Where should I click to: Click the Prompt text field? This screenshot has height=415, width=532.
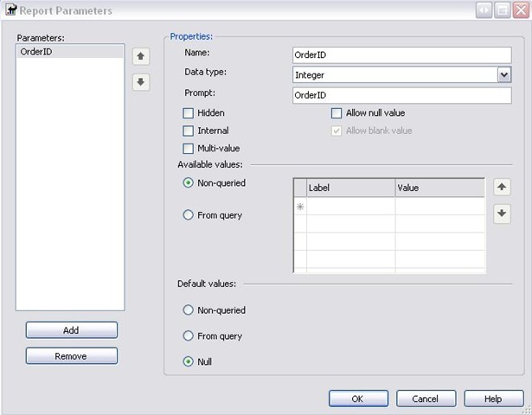point(401,95)
